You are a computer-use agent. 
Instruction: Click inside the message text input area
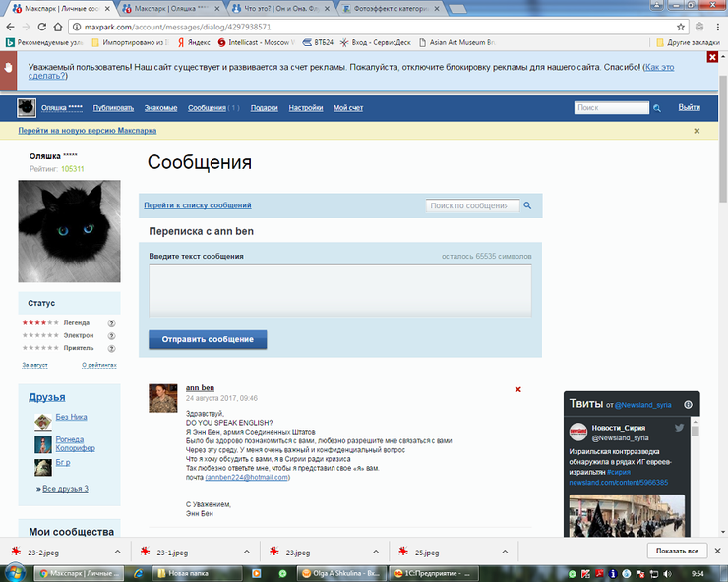point(339,291)
